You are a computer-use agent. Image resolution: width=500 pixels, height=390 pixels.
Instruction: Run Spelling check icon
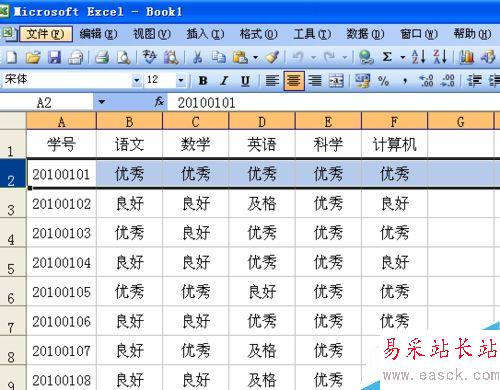149,57
